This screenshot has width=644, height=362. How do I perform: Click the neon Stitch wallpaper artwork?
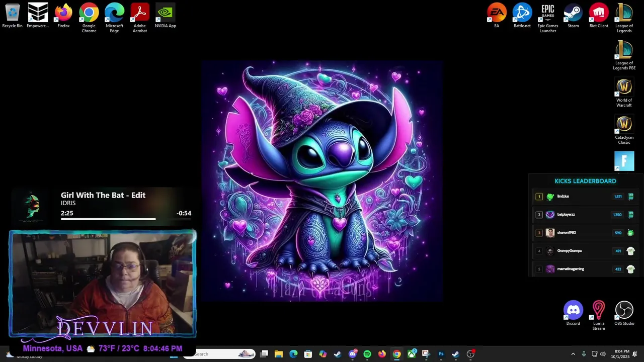click(322, 181)
